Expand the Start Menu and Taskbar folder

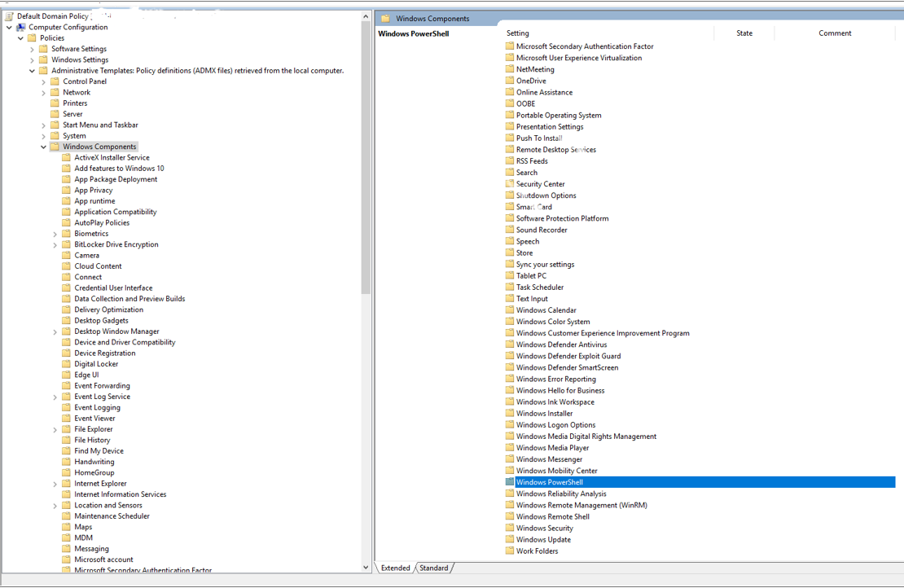coord(44,125)
